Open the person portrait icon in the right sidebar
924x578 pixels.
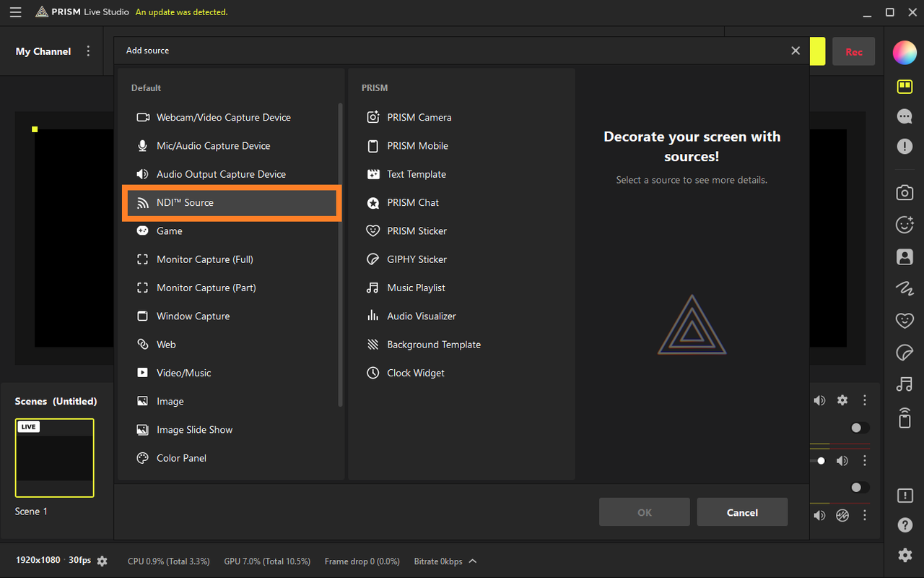tap(905, 256)
